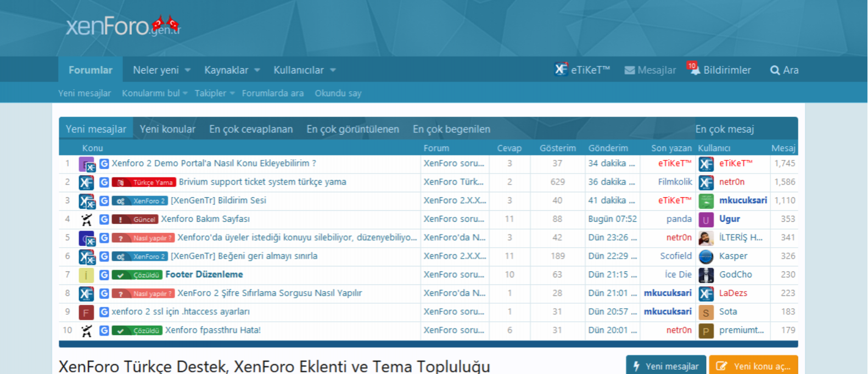Image resolution: width=868 pixels, height=374 pixels.
Task: Click the orange Yeni konu aç button
Action: coord(753,365)
